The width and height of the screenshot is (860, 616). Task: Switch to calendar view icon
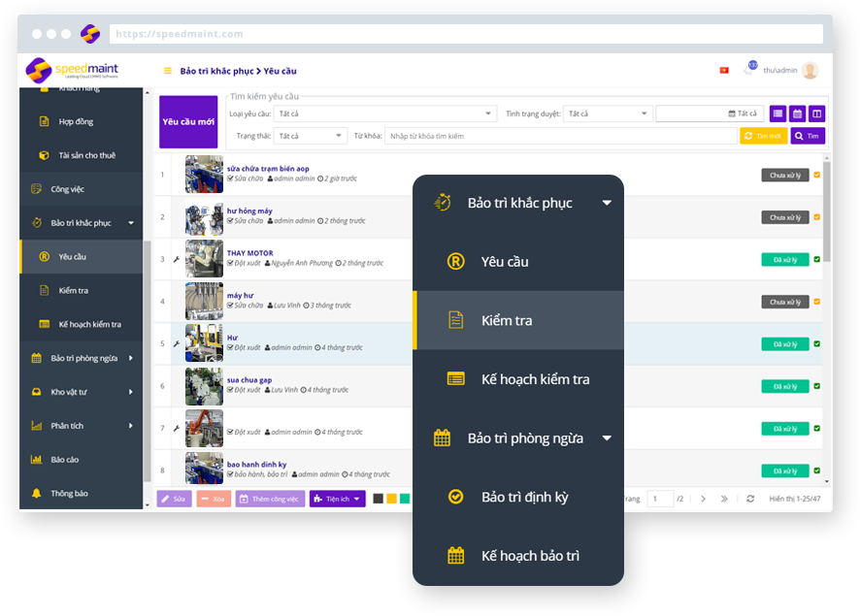(797, 113)
